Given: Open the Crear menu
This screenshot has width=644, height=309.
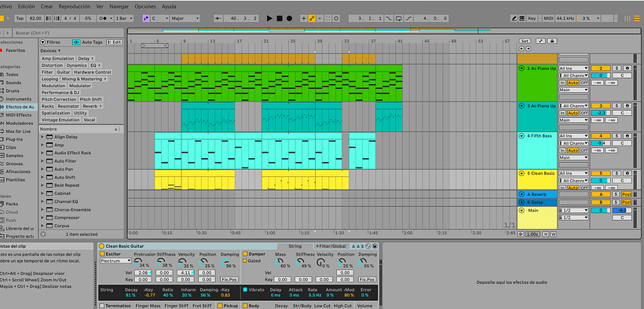Looking at the screenshot, I should pyautogui.click(x=46, y=6).
